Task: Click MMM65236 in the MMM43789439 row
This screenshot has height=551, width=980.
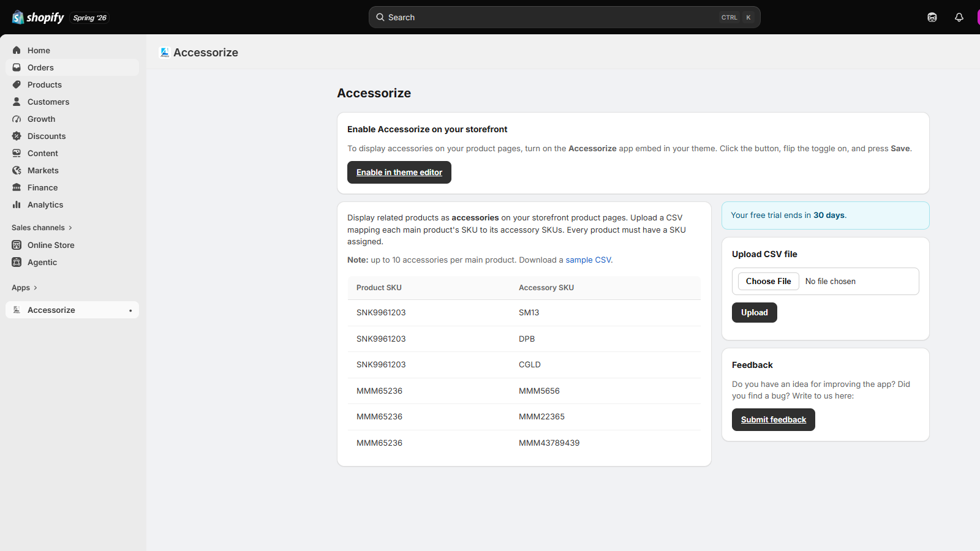Action: pyautogui.click(x=379, y=443)
